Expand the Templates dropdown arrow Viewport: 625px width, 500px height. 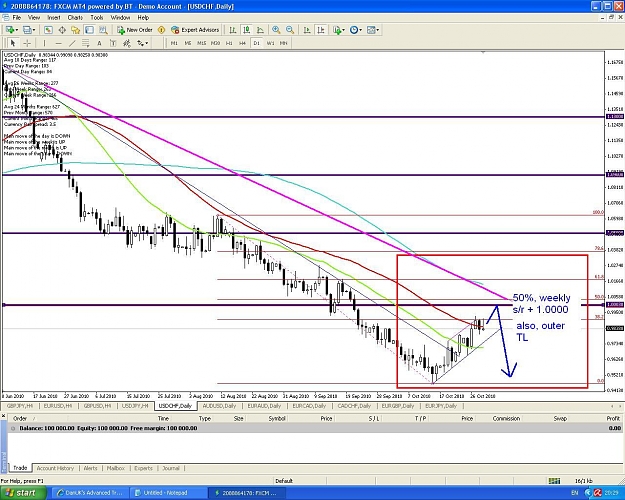(x=377, y=30)
